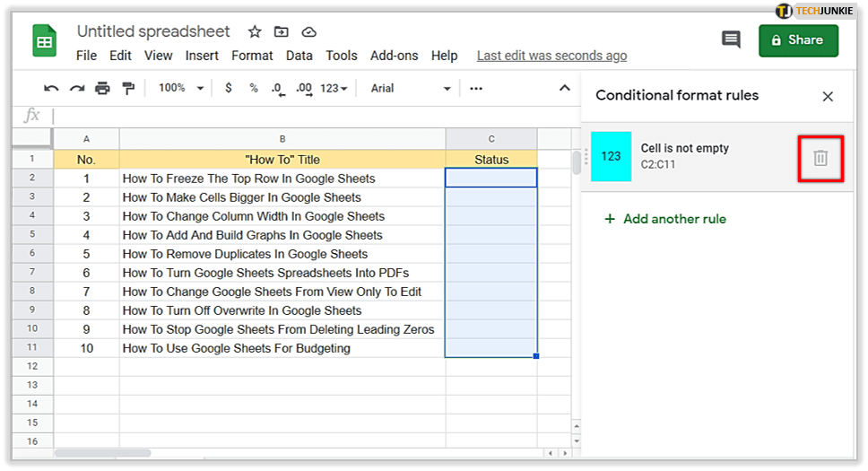
Task: Expand the Arial font dropdown
Action: [x=411, y=88]
